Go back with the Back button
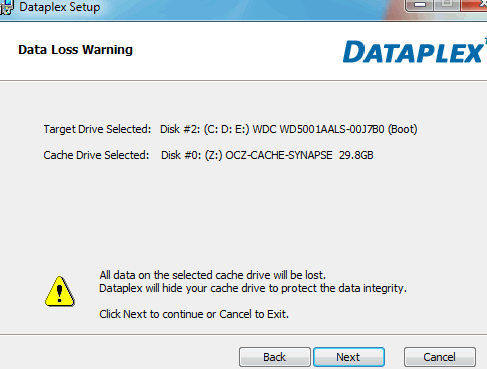This screenshot has height=369, width=487. point(275,357)
